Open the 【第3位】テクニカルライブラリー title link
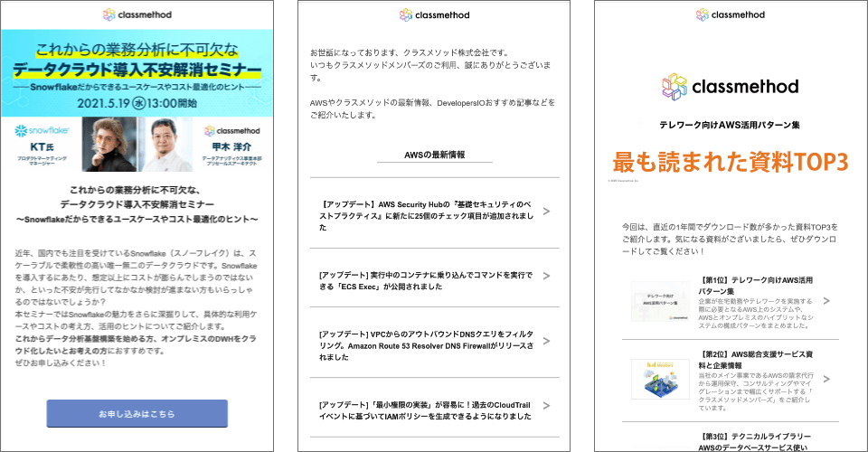This screenshot has height=452, width=868. pos(756,439)
